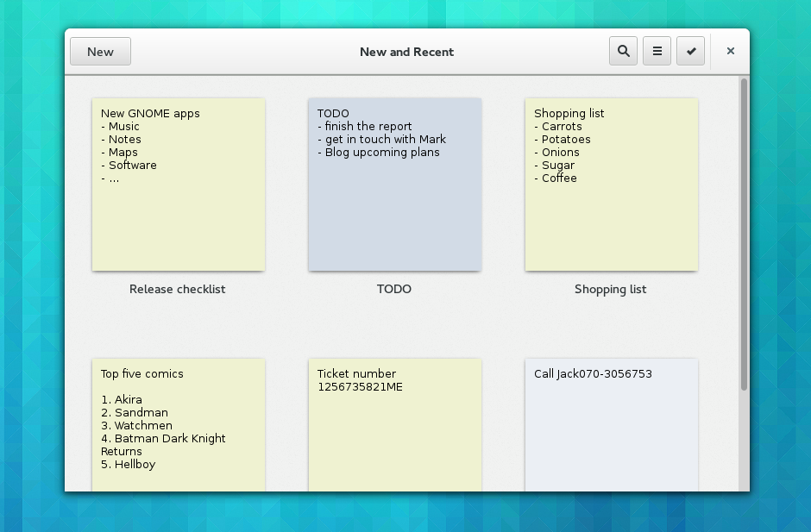
Task: Open the Call Jack note
Action: coord(612,425)
